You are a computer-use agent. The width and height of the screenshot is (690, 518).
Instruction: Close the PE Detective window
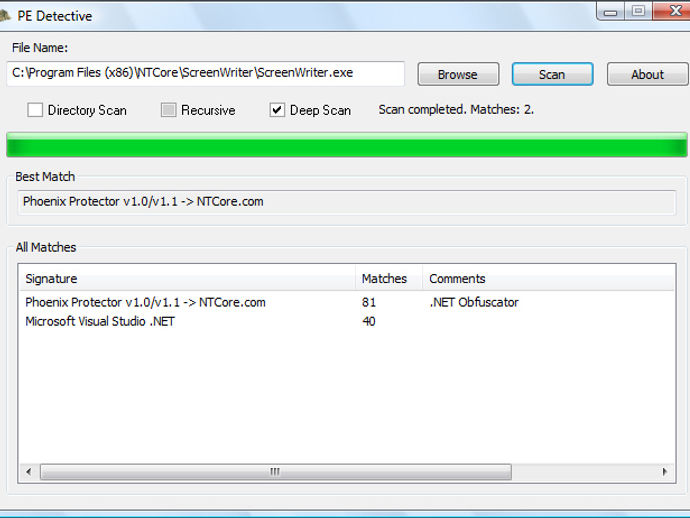coord(672,11)
